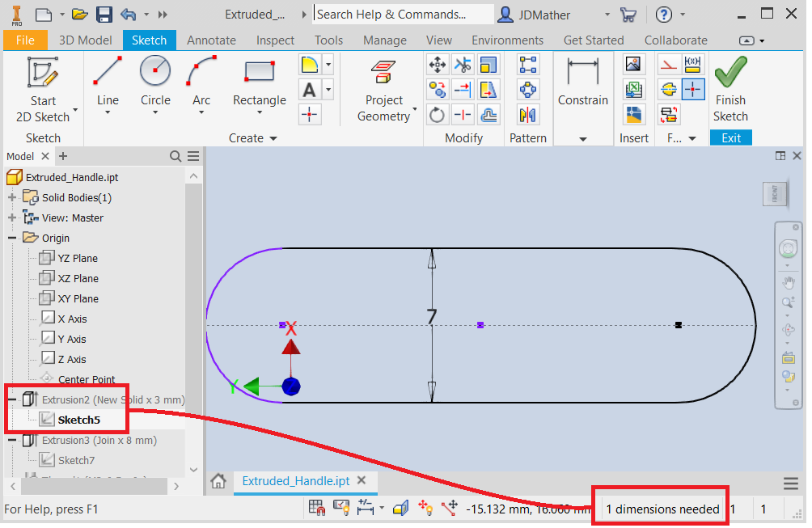Expand Solid Bodies(1) node

coord(12,197)
